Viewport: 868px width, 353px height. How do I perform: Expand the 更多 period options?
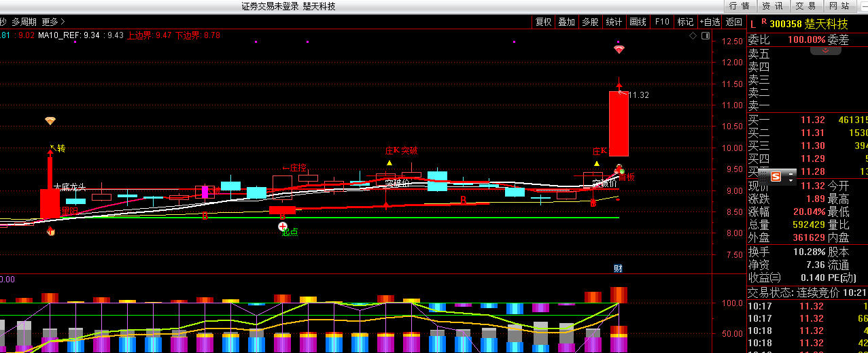tap(50, 22)
